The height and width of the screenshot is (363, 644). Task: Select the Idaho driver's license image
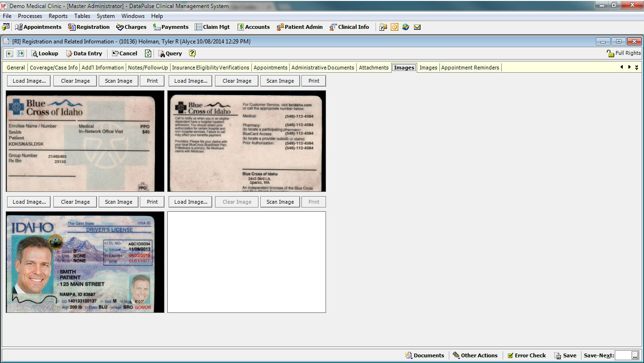click(85, 262)
